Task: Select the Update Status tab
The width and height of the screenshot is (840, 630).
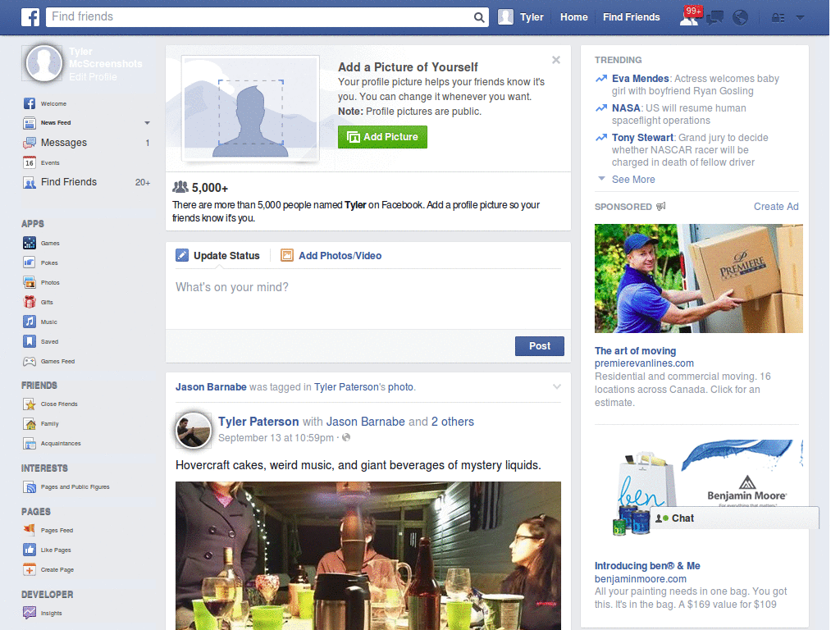Action: (x=217, y=256)
